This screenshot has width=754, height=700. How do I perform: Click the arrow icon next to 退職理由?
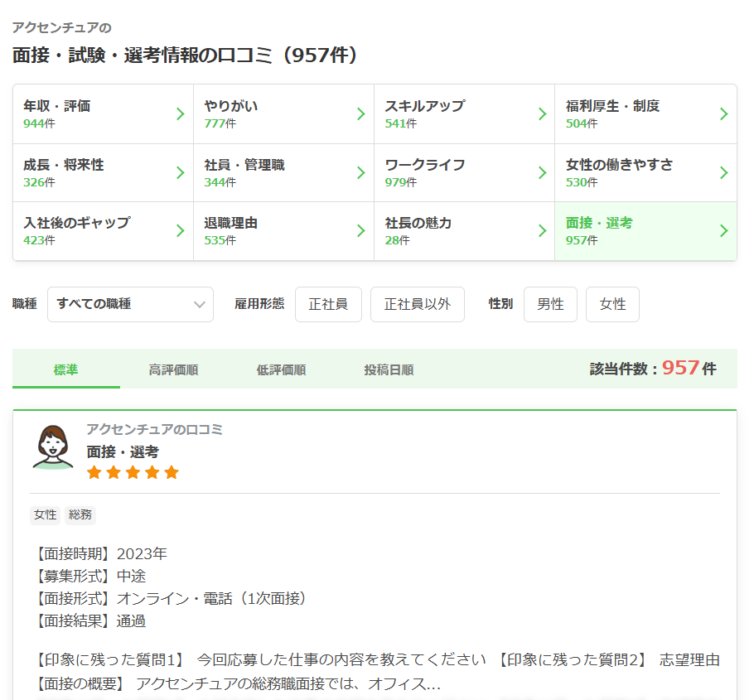(x=360, y=231)
